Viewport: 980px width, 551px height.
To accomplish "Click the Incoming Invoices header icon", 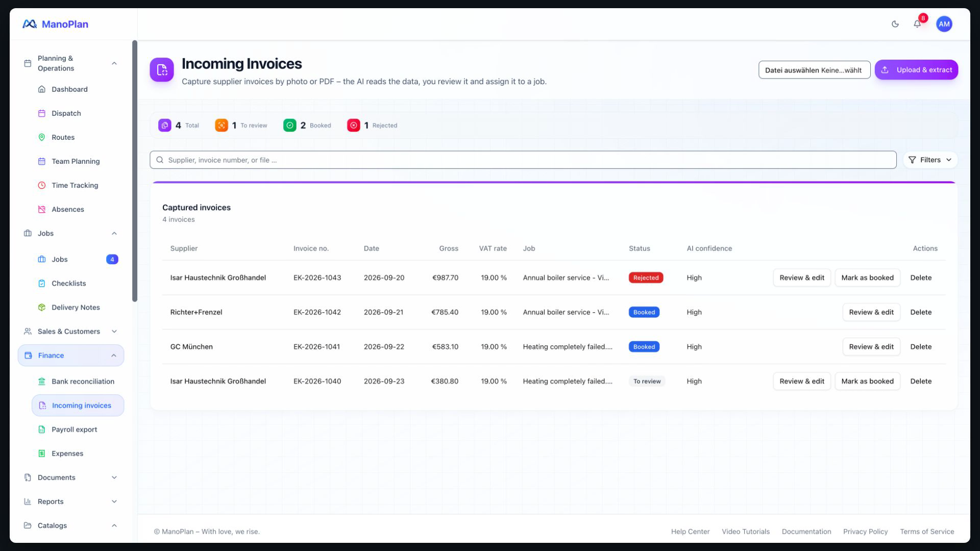I will tap(162, 69).
